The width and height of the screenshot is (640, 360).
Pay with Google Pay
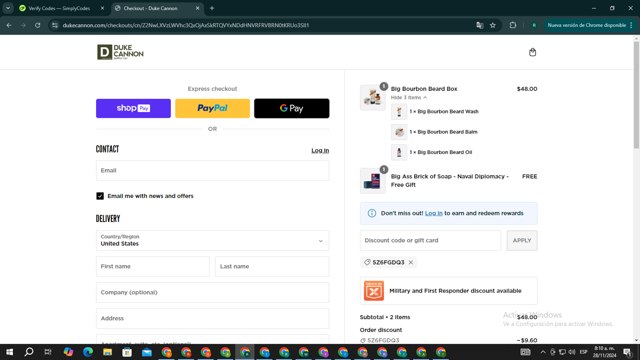point(291,108)
